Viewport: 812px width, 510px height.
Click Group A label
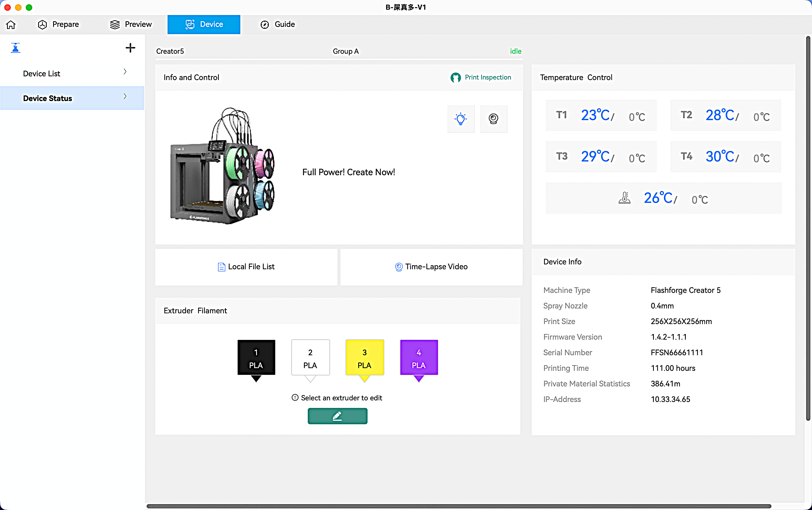coord(346,51)
